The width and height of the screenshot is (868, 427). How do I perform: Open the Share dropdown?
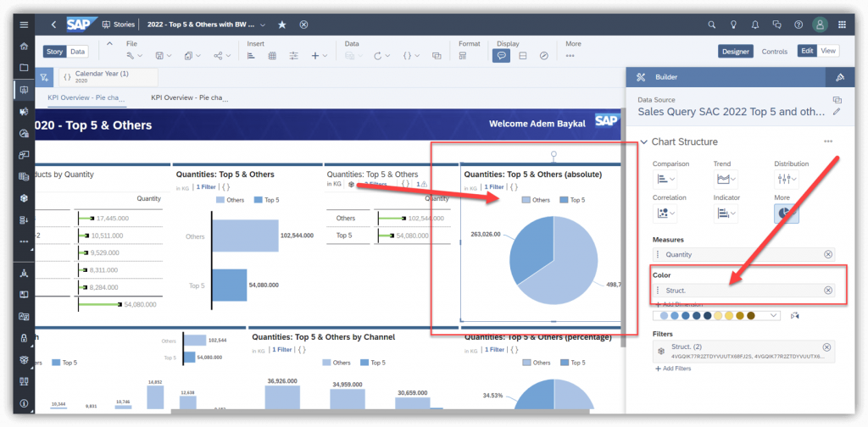coord(224,56)
